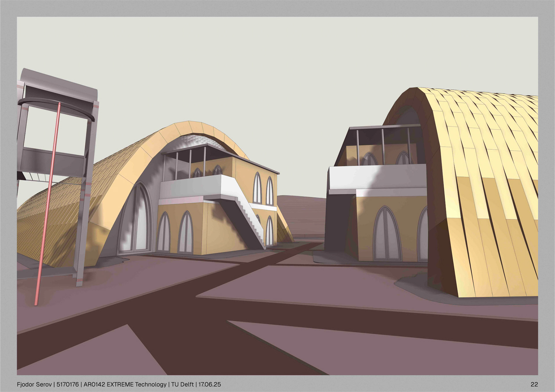Click the TU Delft footer text
The width and height of the screenshot is (555, 392).
click(x=182, y=384)
